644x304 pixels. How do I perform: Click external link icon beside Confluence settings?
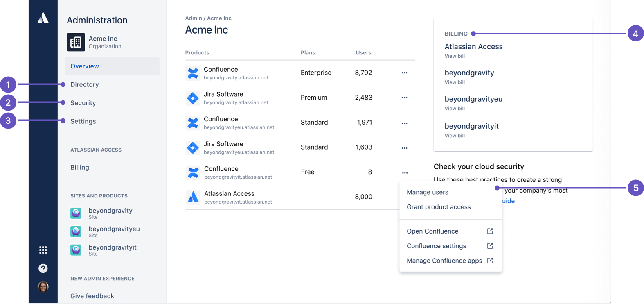(490, 246)
